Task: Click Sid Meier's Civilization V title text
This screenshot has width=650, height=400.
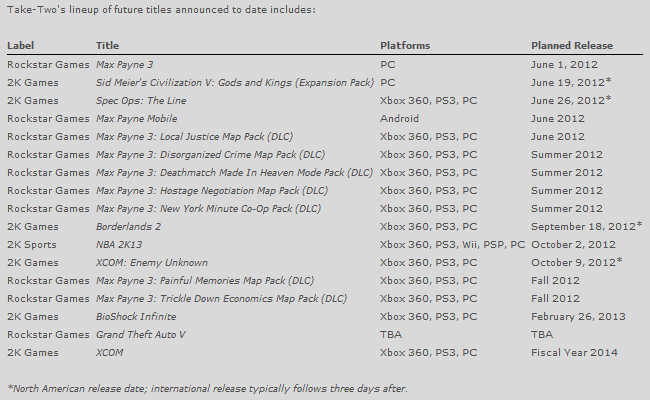Action: [235, 82]
